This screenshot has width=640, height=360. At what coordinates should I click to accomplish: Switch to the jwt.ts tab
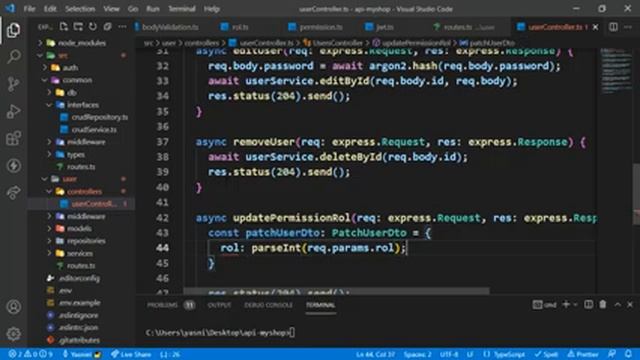click(384, 27)
